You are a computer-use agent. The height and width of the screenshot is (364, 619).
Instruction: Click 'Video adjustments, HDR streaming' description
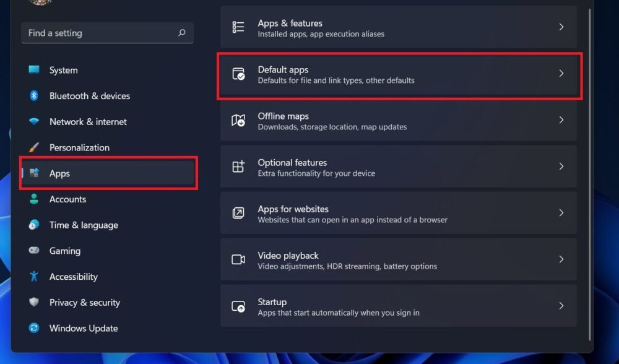click(x=347, y=266)
